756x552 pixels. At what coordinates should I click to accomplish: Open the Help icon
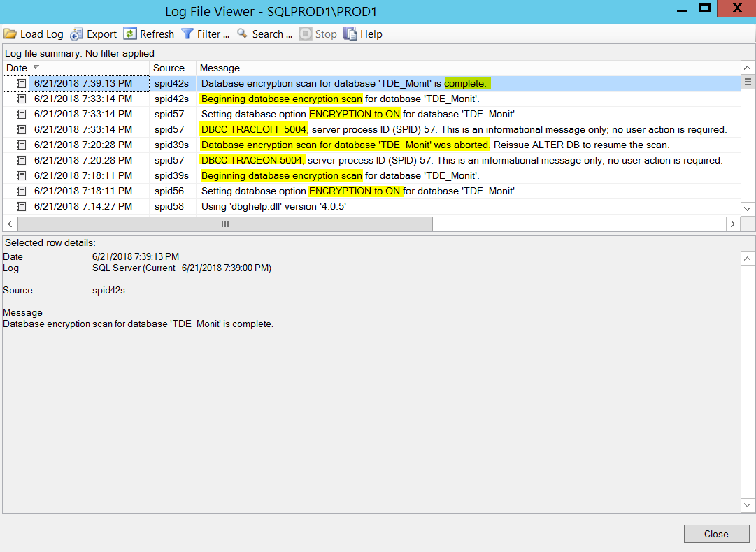click(350, 34)
